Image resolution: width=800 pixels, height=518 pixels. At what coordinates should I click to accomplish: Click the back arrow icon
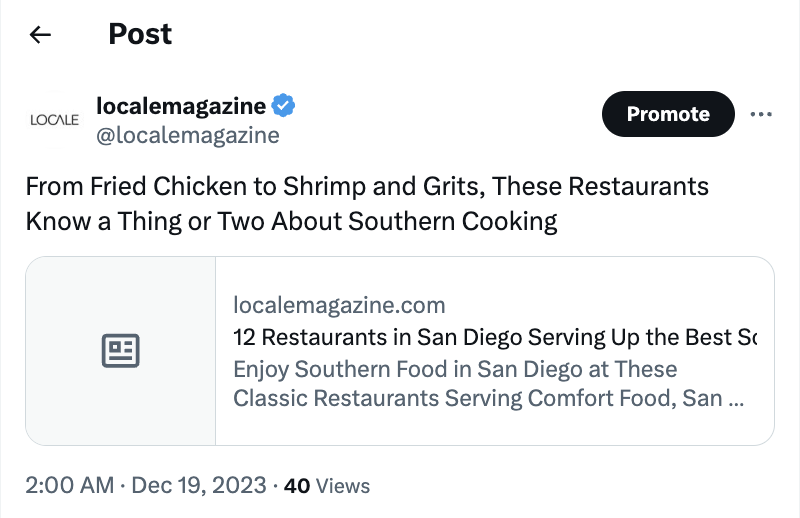click(x=40, y=35)
